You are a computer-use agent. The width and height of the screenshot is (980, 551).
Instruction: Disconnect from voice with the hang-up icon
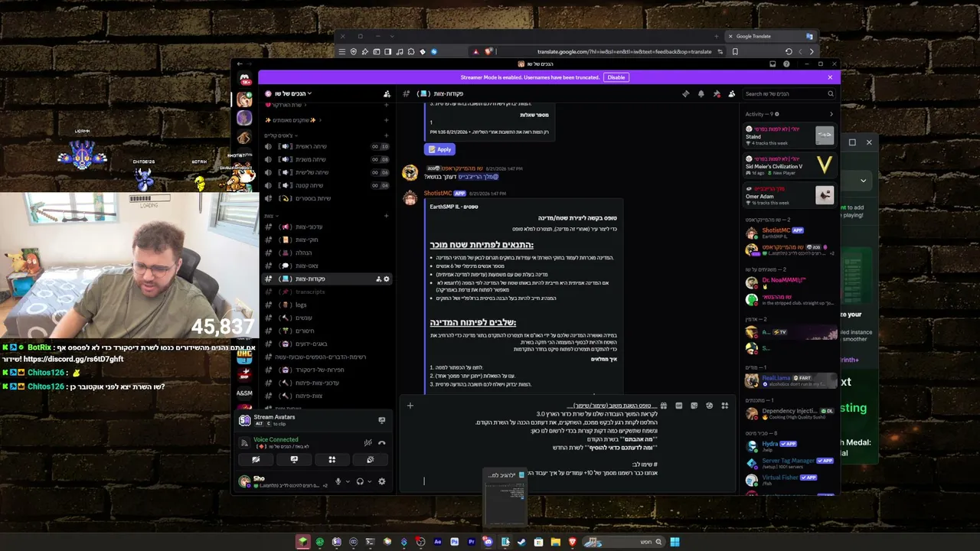point(381,442)
